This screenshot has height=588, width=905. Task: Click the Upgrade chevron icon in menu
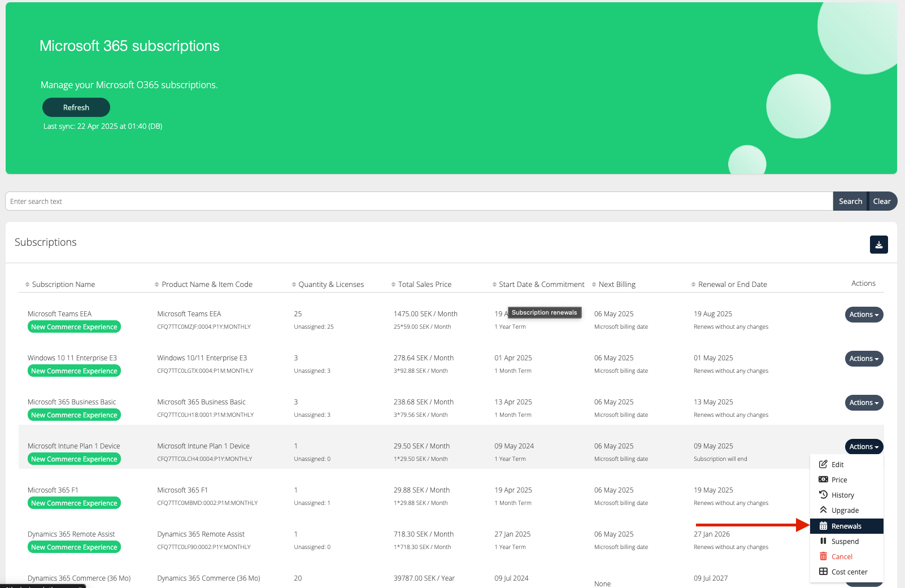coord(823,510)
